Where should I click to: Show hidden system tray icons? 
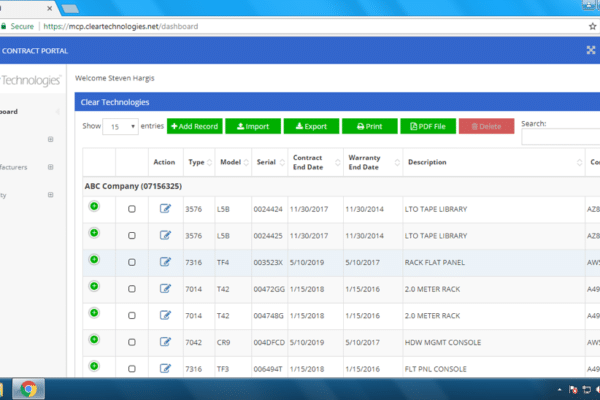[x=559, y=390]
